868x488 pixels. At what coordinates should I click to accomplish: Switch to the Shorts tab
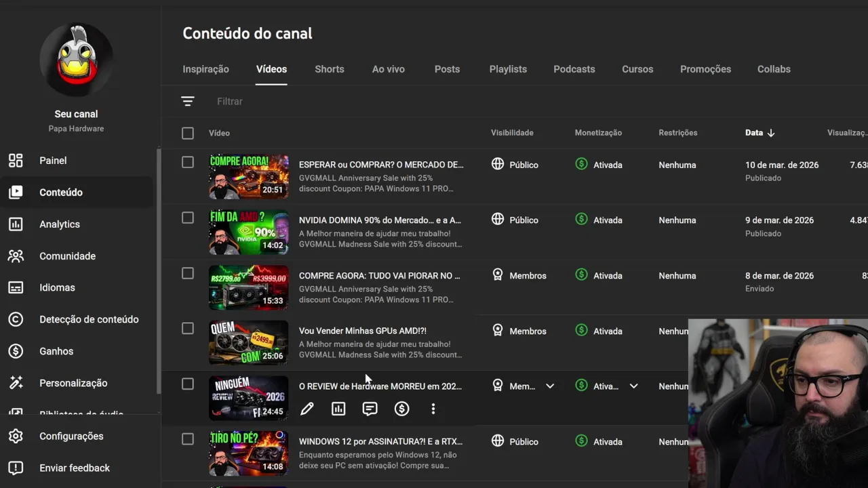pyautogui.click(x=330, y=69)
